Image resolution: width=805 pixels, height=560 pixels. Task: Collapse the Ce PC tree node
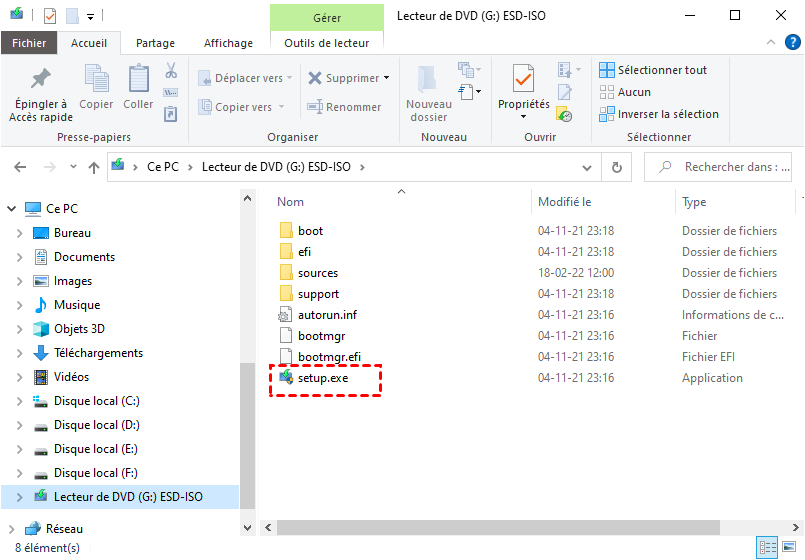point(12,209)
